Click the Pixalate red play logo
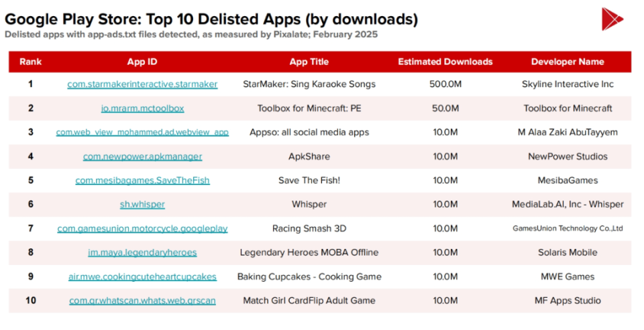Image resolution: width=644 pixels, height=330 pixels. (612, 19)
